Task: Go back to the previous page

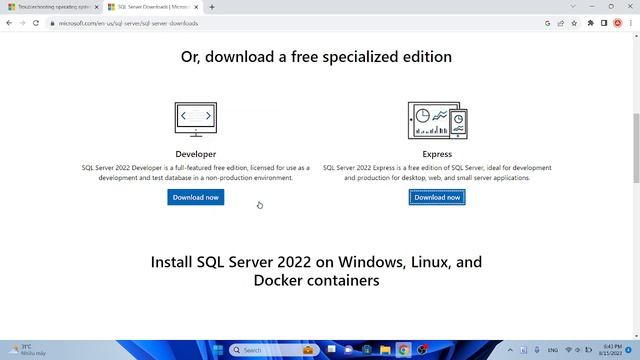Action: coord(9,23)
